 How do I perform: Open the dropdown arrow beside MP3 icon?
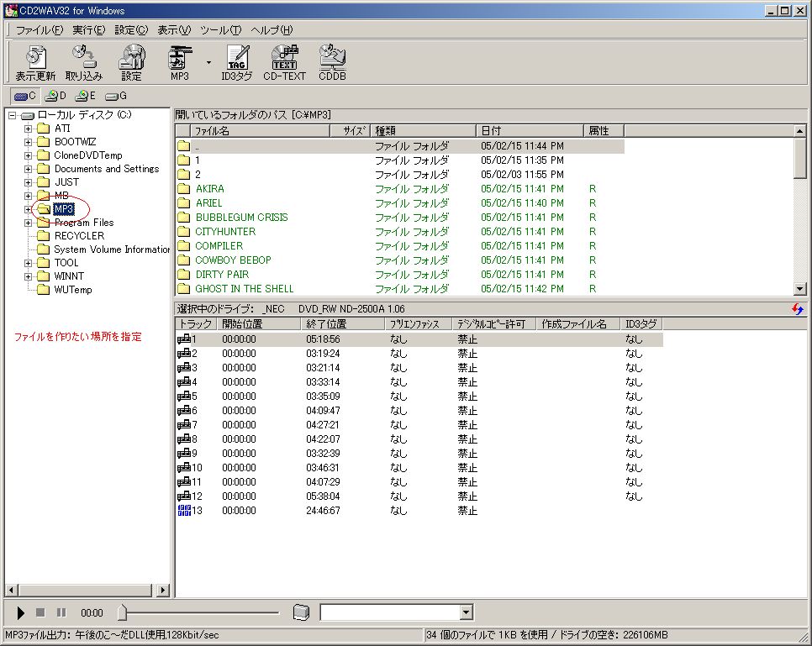coord(208,61)
